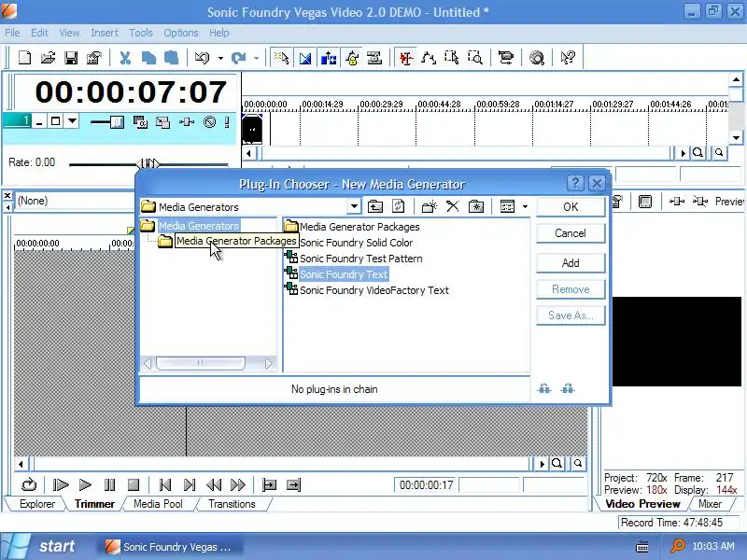Open the Options menu
747x560 pixels.
(x=180, y=33)
